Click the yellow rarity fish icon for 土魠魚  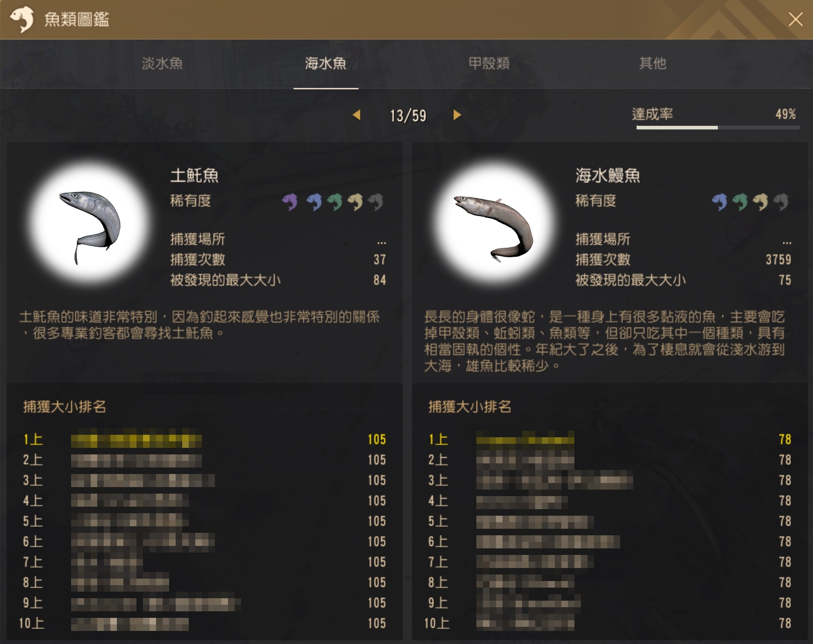click(x=355, y=201)
